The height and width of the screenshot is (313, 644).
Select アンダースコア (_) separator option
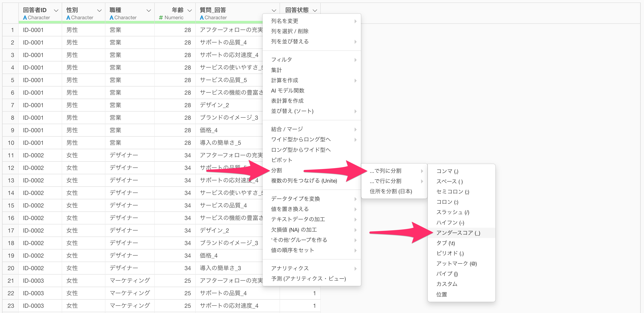pos(458,233)
